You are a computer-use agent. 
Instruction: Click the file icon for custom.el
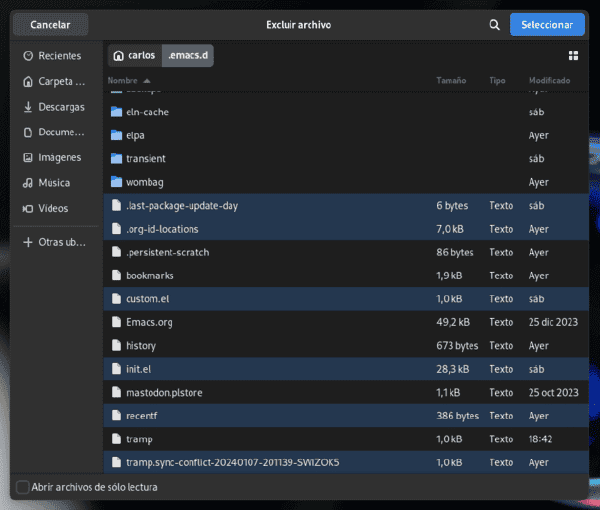click(116, 298)
